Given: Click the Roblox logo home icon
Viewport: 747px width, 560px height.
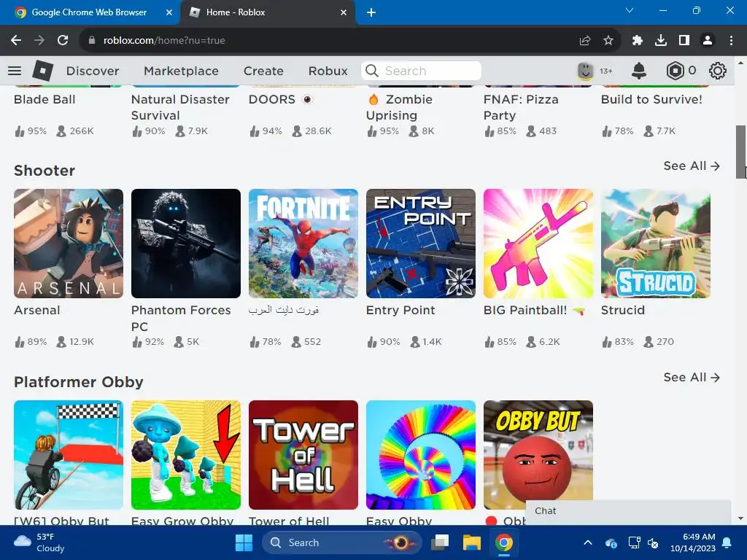Looking at the screenshot, I should point(43,71).
